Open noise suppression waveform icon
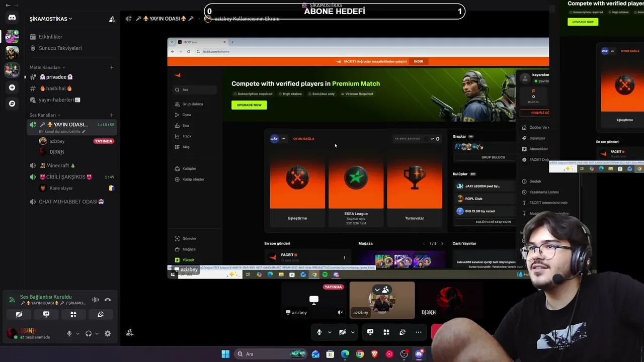Image resolution: width=644 pixels, height=362 pixels. coord(95,300)
